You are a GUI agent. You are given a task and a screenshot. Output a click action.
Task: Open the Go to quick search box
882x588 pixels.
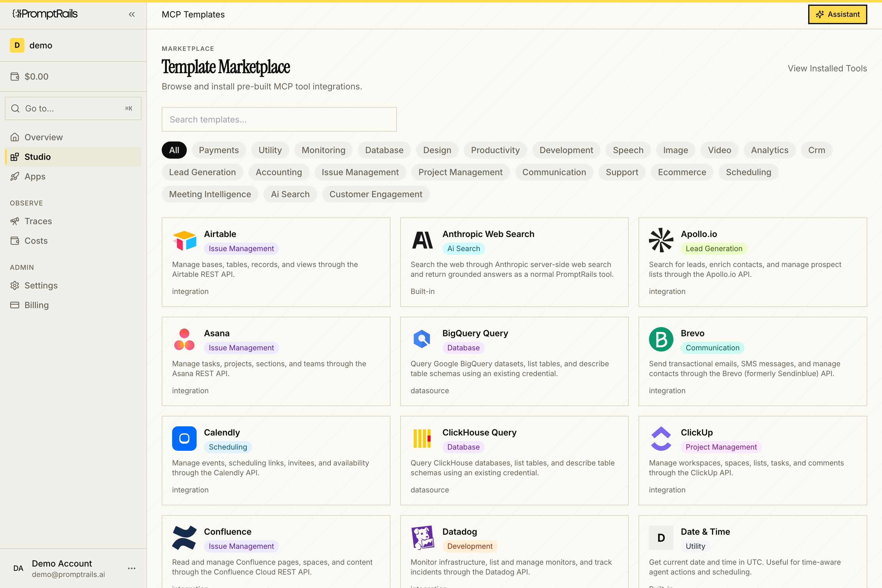tap(73, 108)
